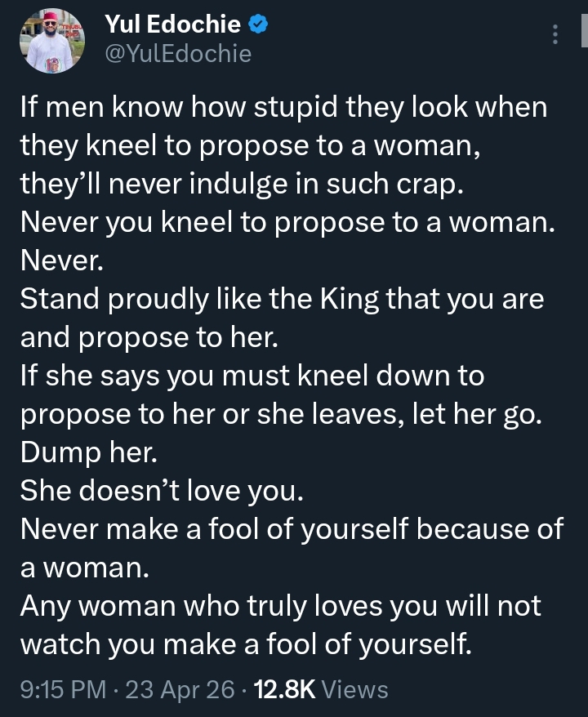This screenshot has height=717, width=588.
Task: Open the 12.8K Views count
Action: click(321, 690)
